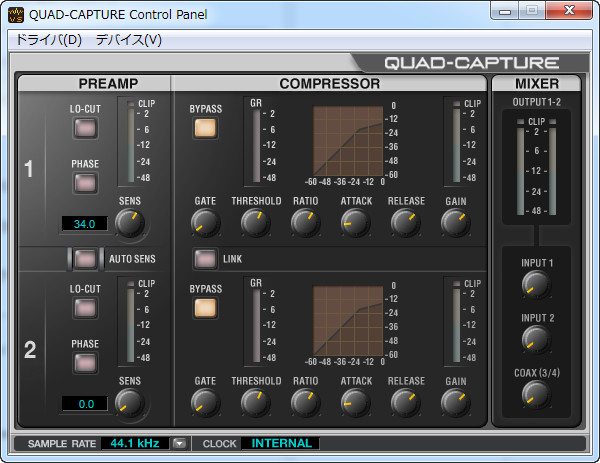Click channel 2 compressor output level meter
Image resolution: width=600 pixels, height=463 pixels.
[457, 322]
